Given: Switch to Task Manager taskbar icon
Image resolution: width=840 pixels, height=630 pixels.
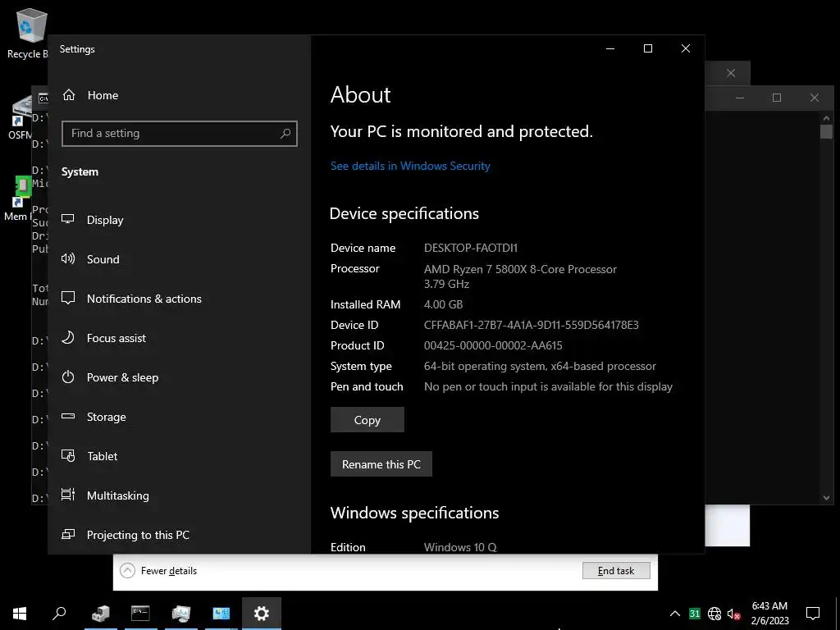Looking at the screenshot, I should click(181, 614).
